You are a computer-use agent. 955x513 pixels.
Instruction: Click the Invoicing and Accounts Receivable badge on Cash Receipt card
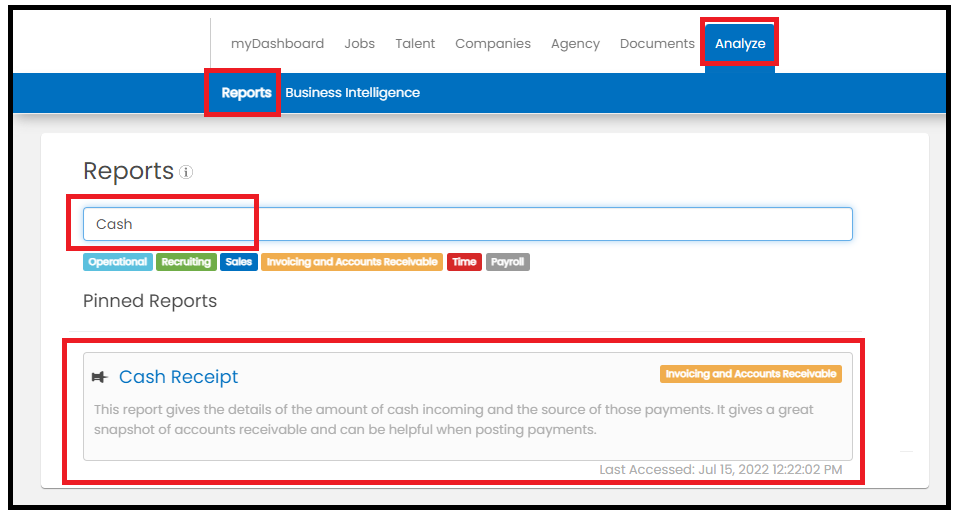pyautogui.click(x=750, y=374)
